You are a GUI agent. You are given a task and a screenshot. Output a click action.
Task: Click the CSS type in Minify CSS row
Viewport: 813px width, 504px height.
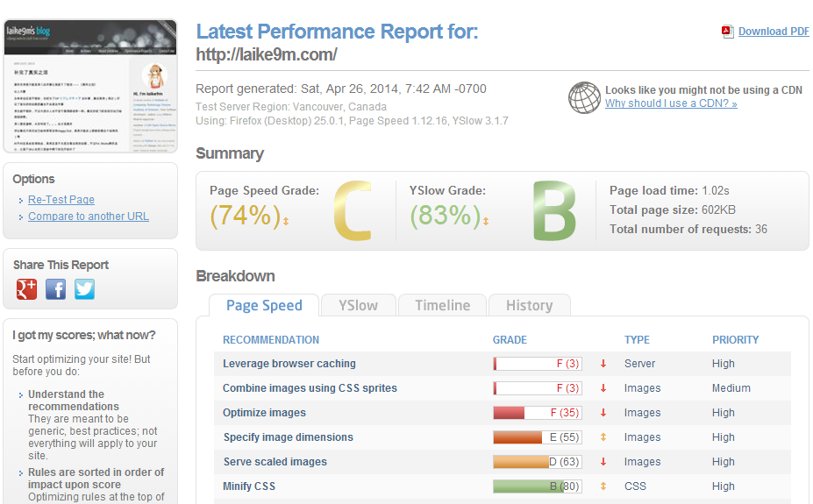(635, 486)
